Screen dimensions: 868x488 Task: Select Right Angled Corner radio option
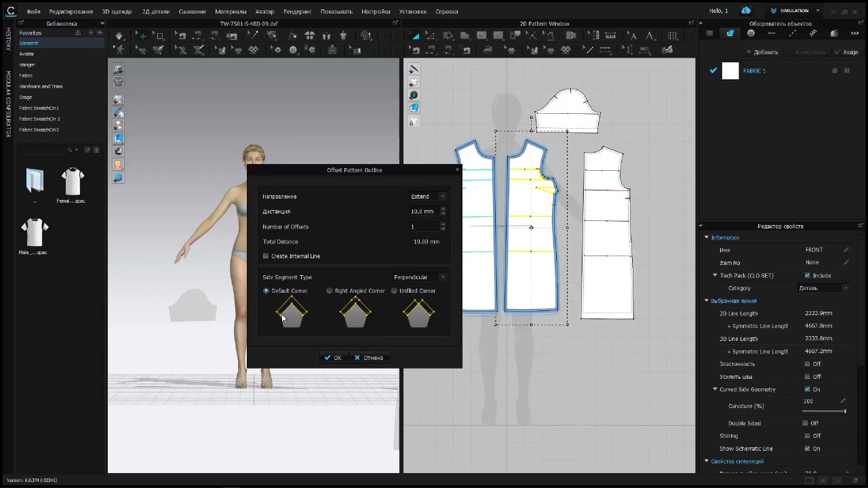[330, 291]
